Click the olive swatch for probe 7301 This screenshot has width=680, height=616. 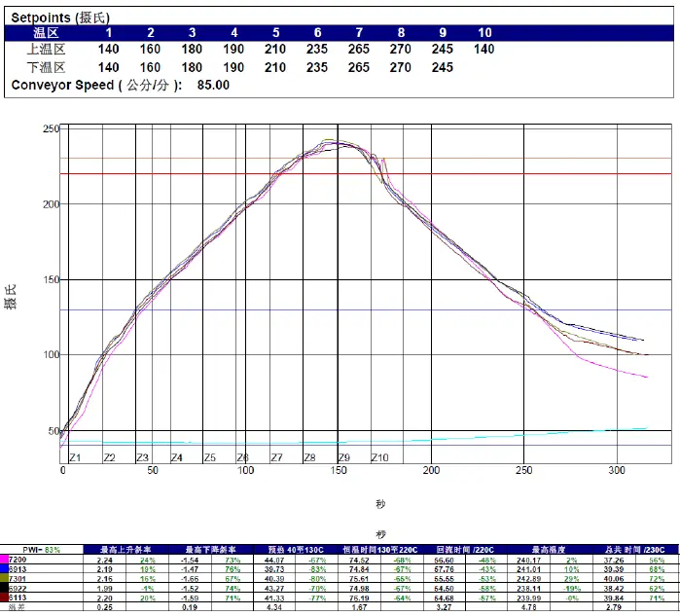click(x=4, y=579)
